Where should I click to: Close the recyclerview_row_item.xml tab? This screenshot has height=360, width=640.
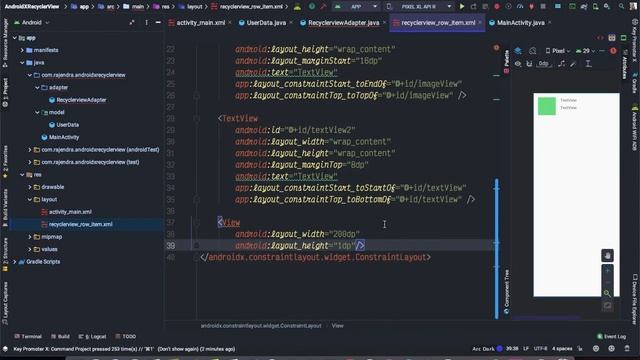[x=480, y=23]
